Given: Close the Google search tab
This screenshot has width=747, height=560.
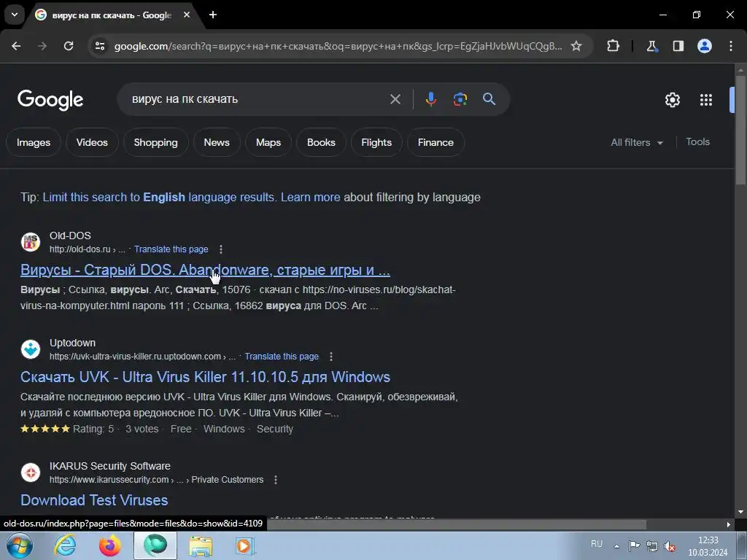Looking at the screenshot, I should [187, 15].
